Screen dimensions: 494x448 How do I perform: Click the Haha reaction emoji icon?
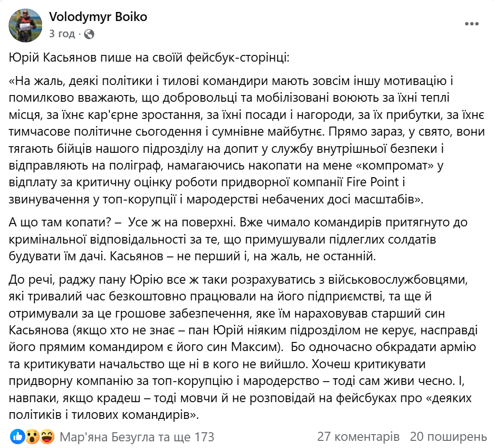[47, 437]
